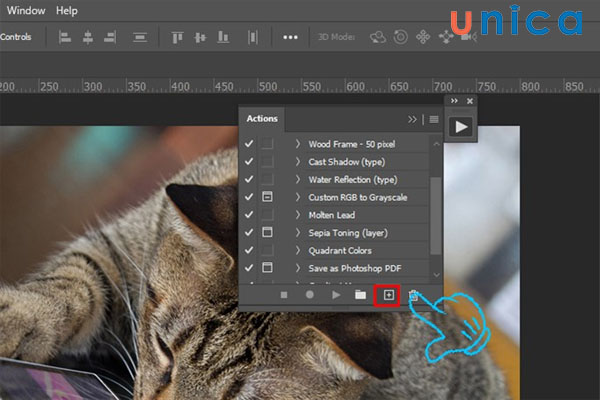This screenshot has height=400, width=600.
Task: Toggle dialog box for Custom RGB to Grayscale
Action: pyautogui.click(x=267, y=197)
